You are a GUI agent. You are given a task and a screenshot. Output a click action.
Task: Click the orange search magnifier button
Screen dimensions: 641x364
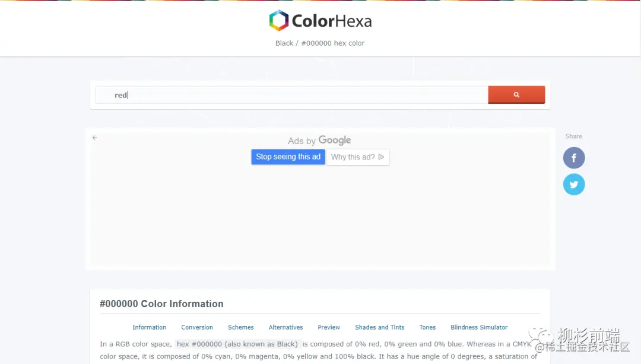[x=516, y=95]
